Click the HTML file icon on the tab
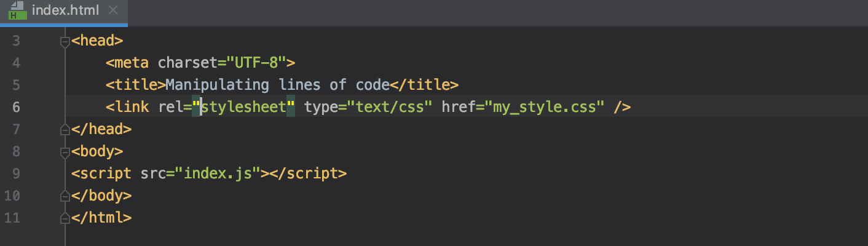The height and width of the screenshot is (246, 868). tap(15, 10)
